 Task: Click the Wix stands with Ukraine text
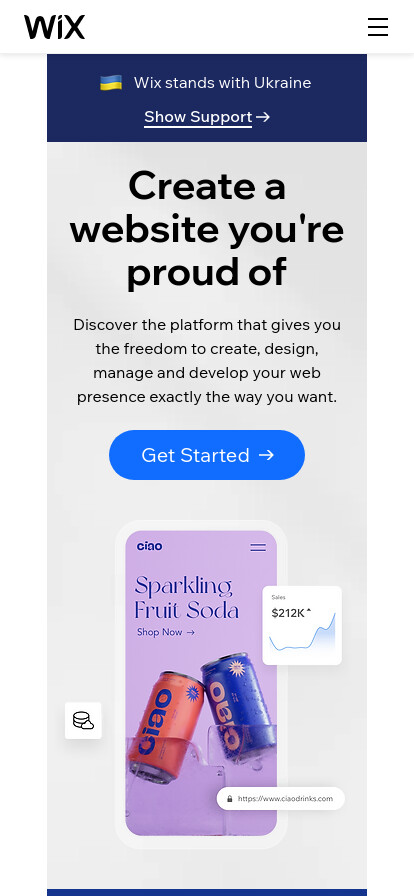tap(222, 83)
